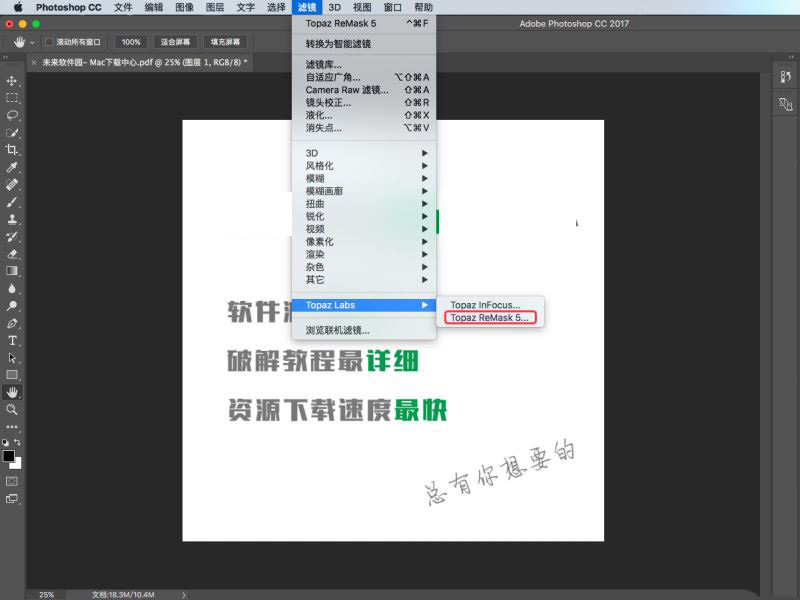
Task: Open the 帮助 menu
Action: click(423, 7)
